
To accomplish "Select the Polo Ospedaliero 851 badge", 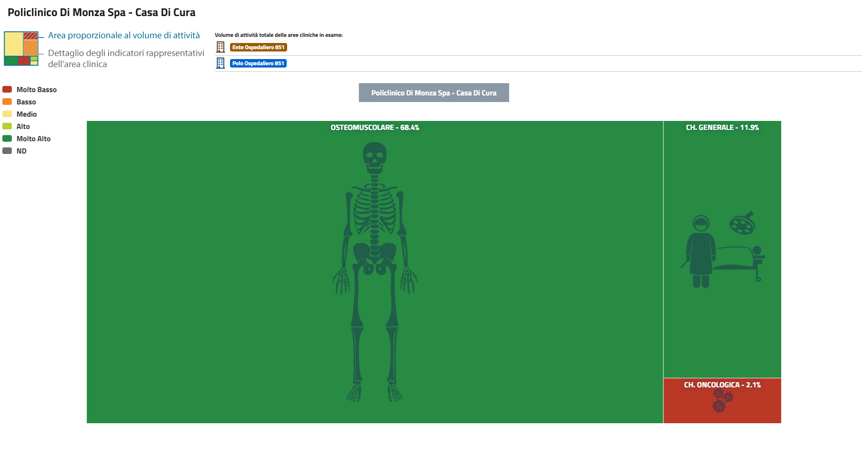I will point(258,63).
